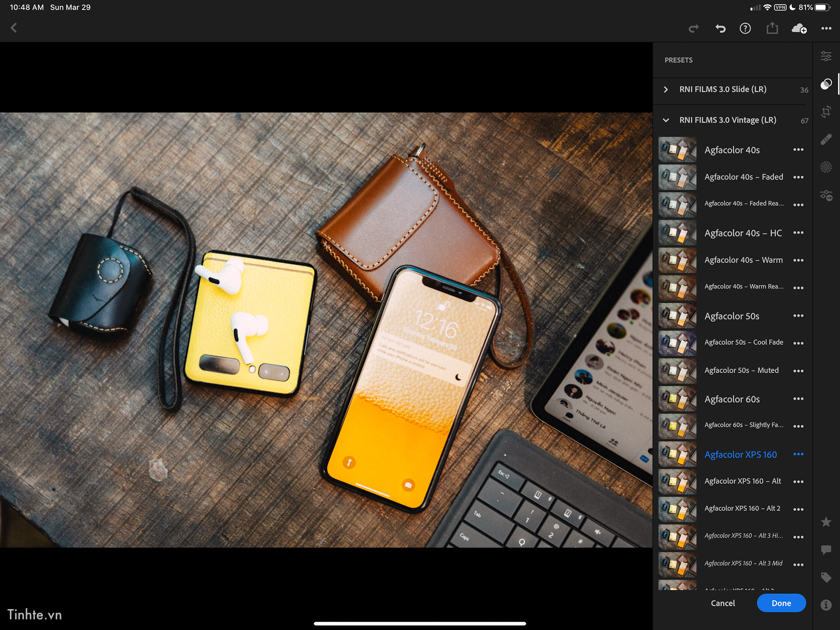Tap the Agfacolor 40s preset thumbnail
Screen dimensions: 840x630
677,150
